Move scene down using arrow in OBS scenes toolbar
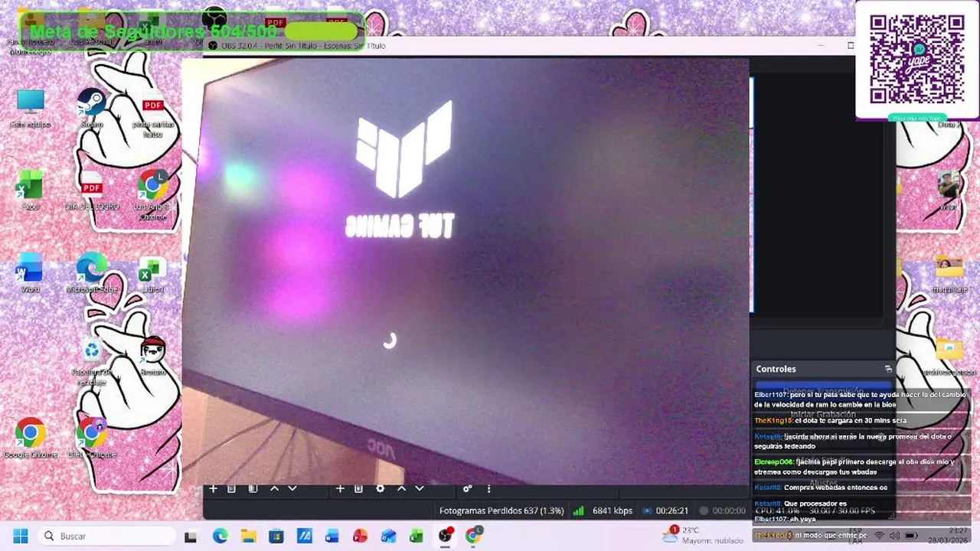This screenshot has height=551, width=980. [x=292, y=488]
